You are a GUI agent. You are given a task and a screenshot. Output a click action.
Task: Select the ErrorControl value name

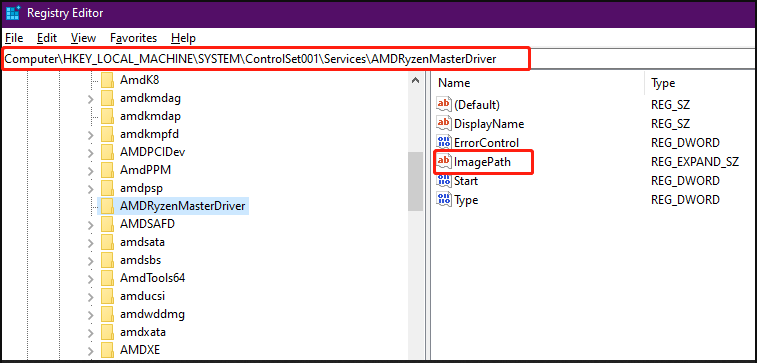487,143
